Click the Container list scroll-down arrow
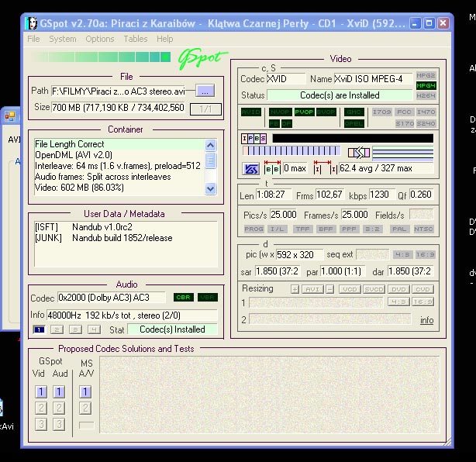Screen dimensions: 476x462 click(210, 188)
